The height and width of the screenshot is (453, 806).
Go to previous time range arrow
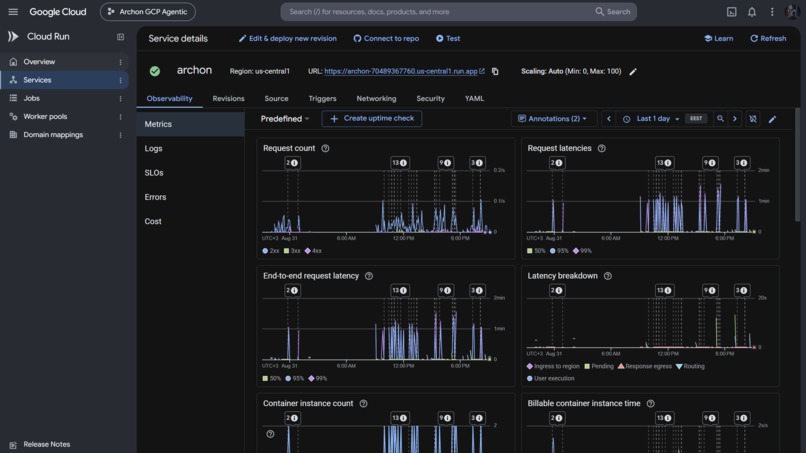[609, 119]
